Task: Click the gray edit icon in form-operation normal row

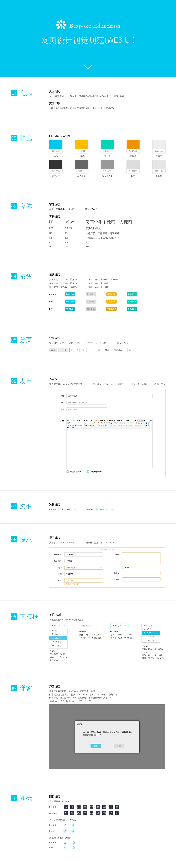Action: pyautogui.click(x=65, y=842)
